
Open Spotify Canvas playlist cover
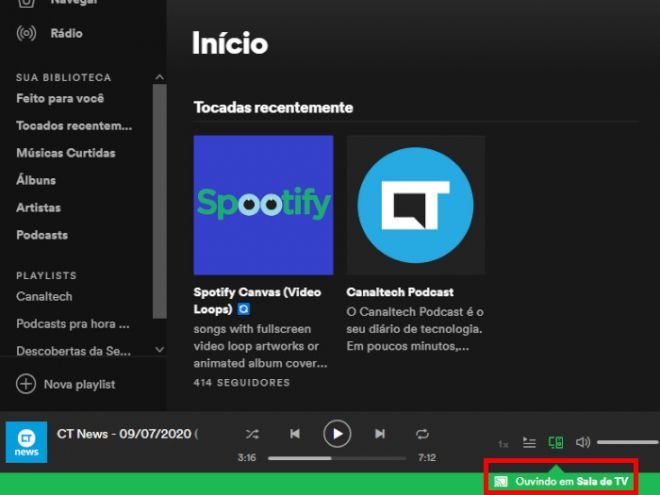[x=263, y=205]
